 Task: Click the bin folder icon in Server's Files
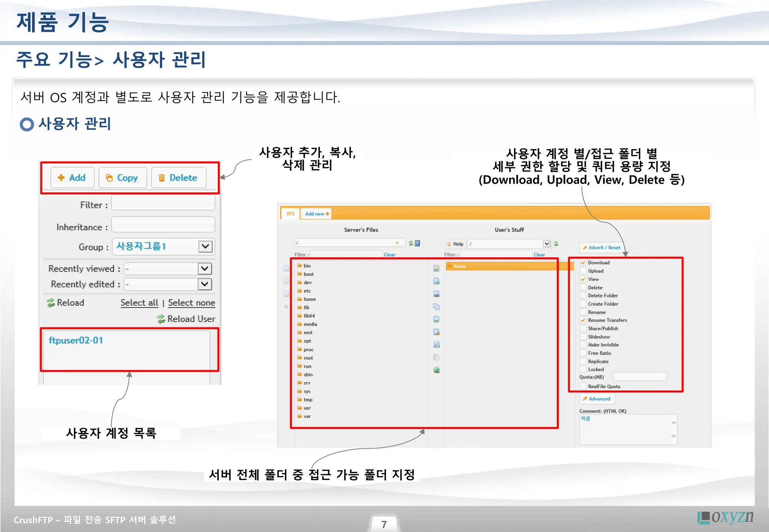point(299,265)
